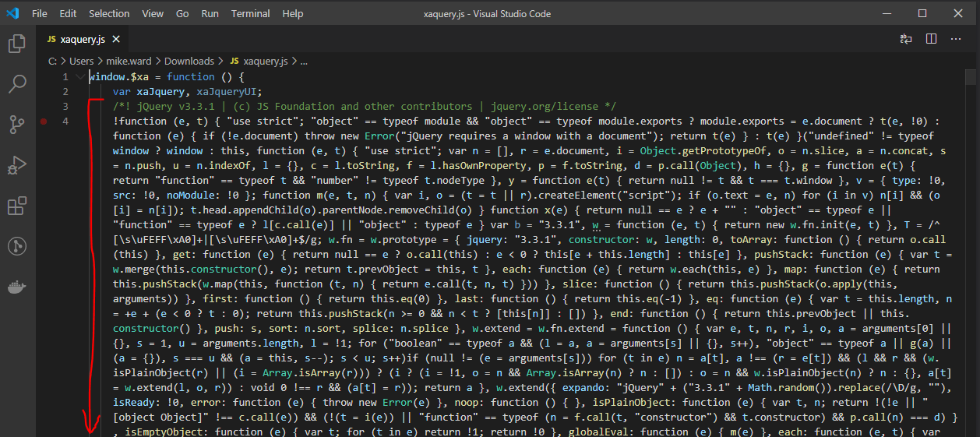Open the Extensions view
Viewport: 980px width, 437px height.
pos(17,206)
